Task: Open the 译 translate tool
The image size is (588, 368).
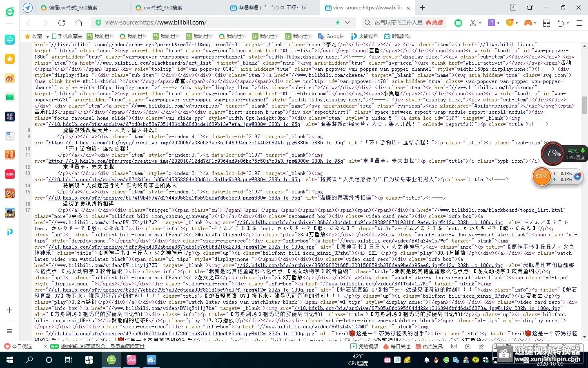Action: coord(492,23)
